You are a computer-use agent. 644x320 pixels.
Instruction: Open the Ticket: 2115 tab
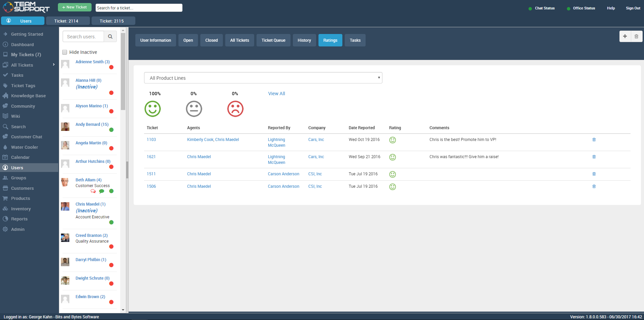[x=113, y=21]
